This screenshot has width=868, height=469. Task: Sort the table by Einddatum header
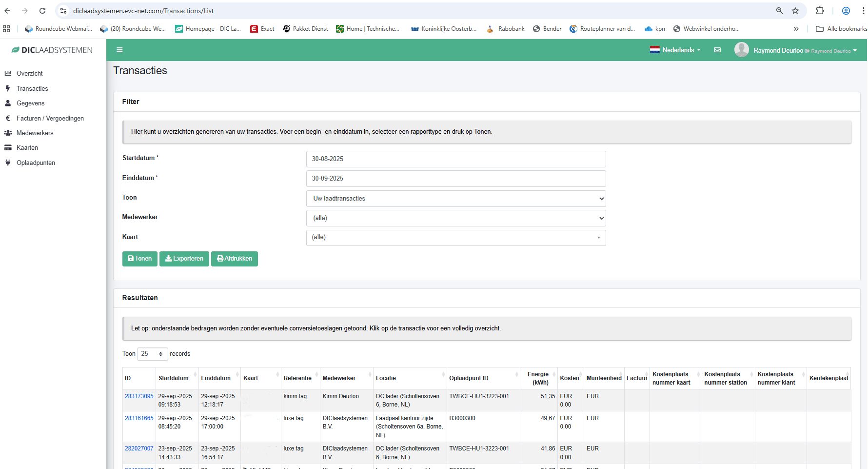point(219,378)
